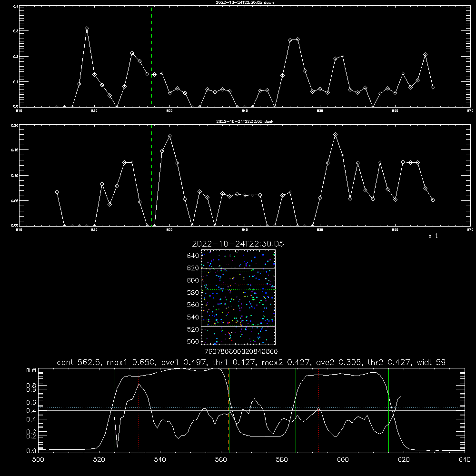Click the dusk plot peak diamond near 830

pyautogui.click(x=170, y=136)
